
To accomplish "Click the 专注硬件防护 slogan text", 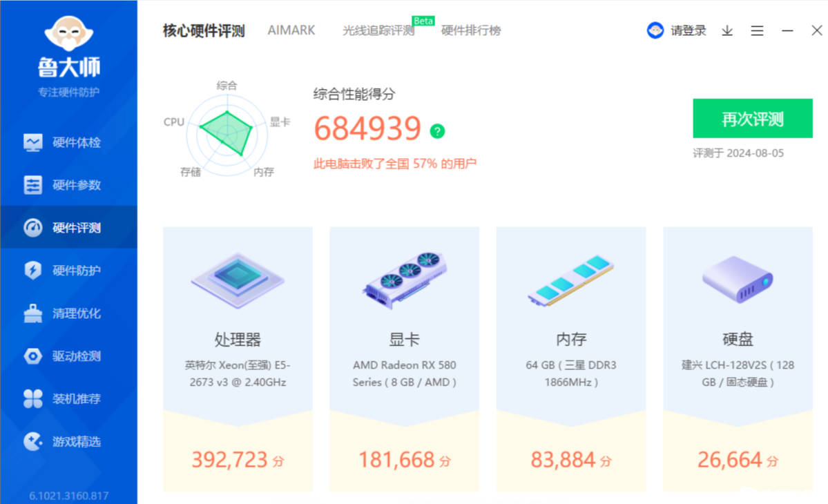I will tap(68, 93).
